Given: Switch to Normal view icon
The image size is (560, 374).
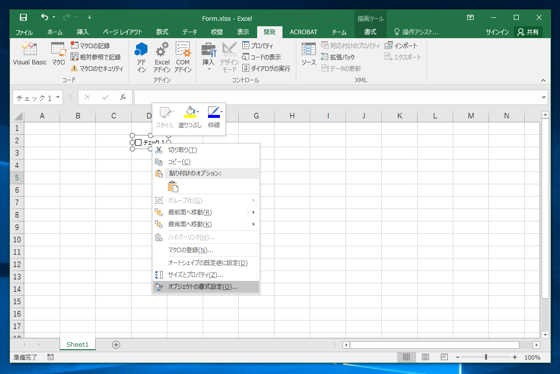Looking at the screenshot, I should [x=406, y=357].
